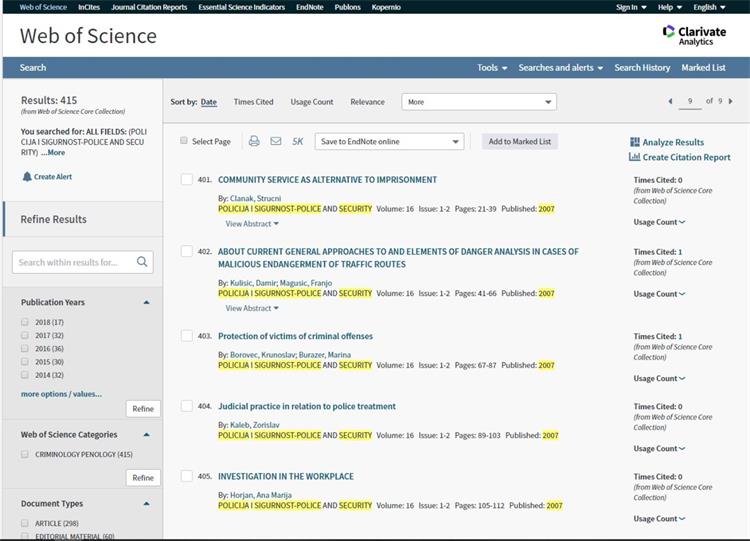Sort results by Usage Count
Viewport: 750px width, 541px height.
pyautogui.click(x=312, y=102)
